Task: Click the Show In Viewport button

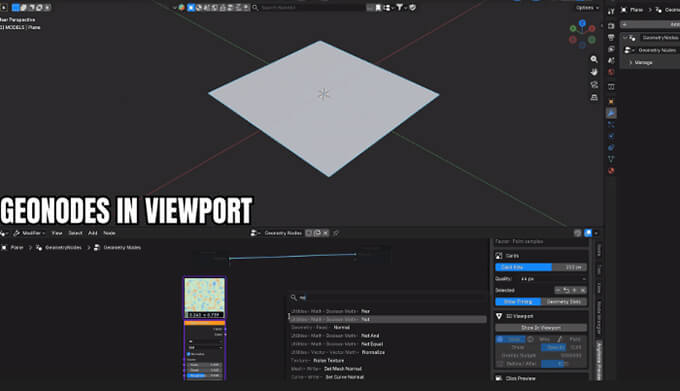Action: [541, 328]
